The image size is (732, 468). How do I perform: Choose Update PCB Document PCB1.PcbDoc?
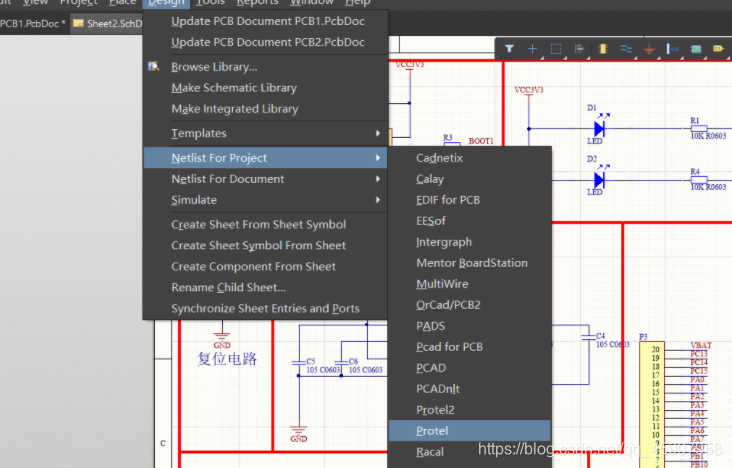265,21
